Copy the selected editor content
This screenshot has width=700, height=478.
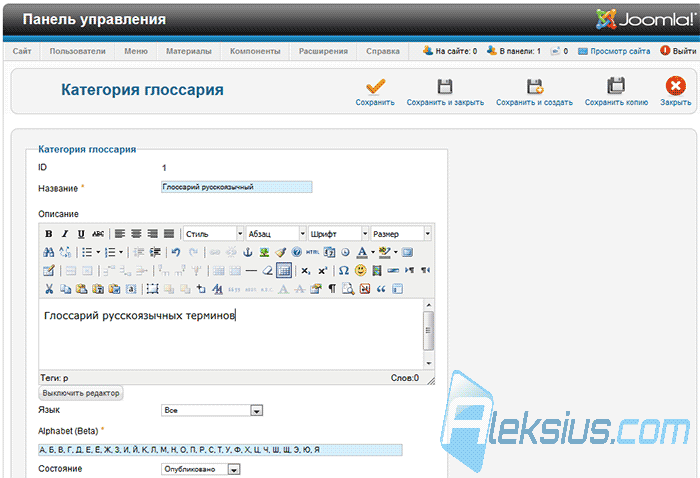[65, 289]
